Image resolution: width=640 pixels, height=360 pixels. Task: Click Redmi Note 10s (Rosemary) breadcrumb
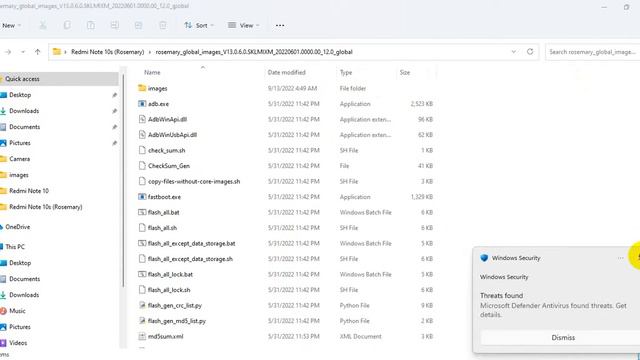(107, 52)
